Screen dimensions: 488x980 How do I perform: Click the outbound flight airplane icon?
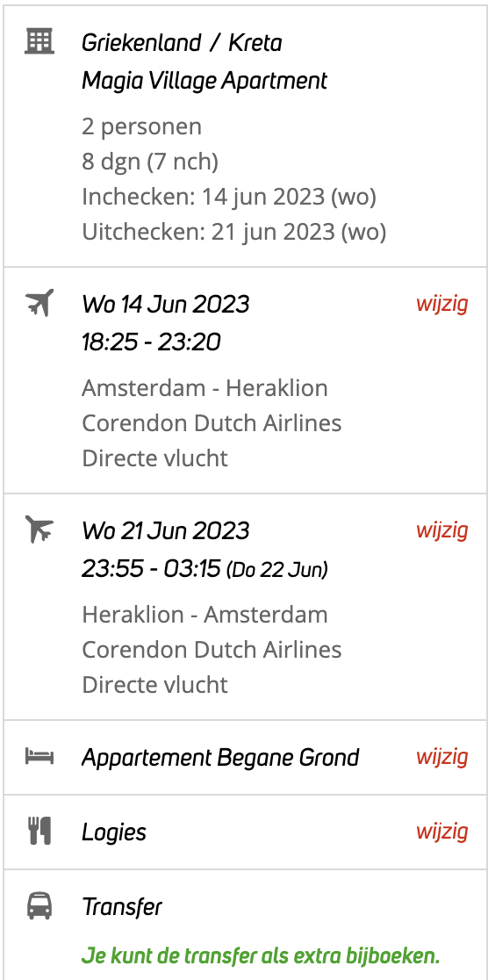coord(39,302)
